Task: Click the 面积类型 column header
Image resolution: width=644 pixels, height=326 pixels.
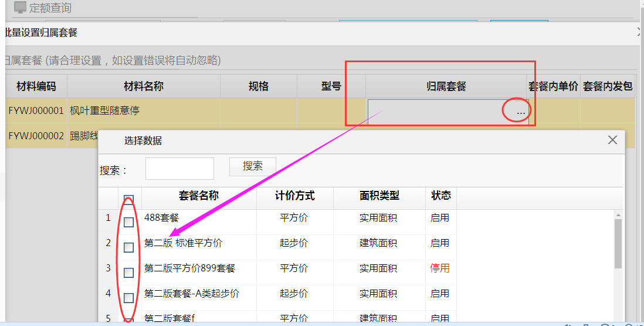Action: tap(379, 196)
